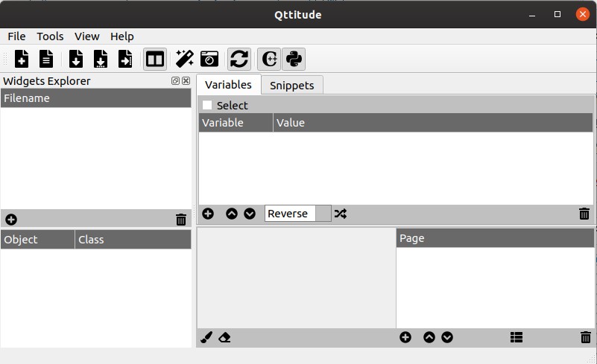Open the Help menu
The width and height of the screenshot is (597, 364).
point(121,36)
